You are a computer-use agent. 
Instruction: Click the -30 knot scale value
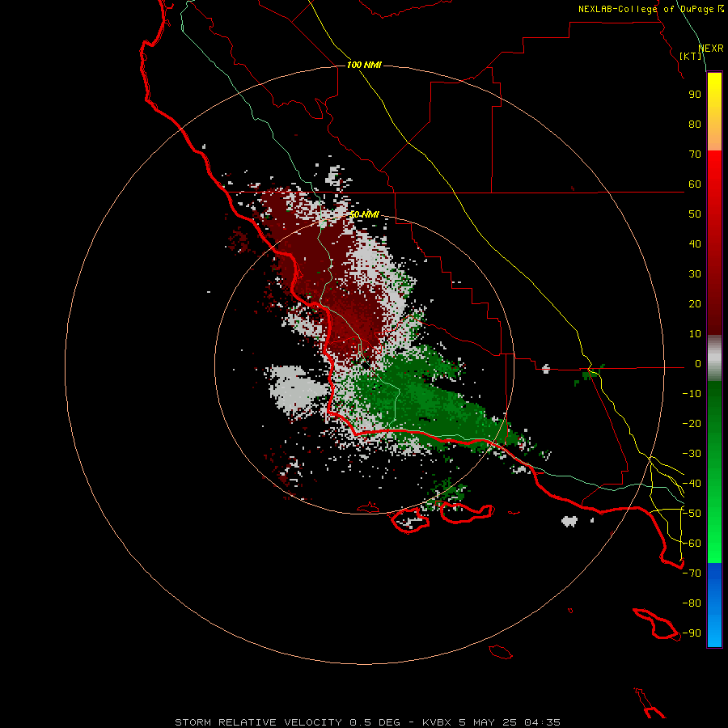[692, 454]
